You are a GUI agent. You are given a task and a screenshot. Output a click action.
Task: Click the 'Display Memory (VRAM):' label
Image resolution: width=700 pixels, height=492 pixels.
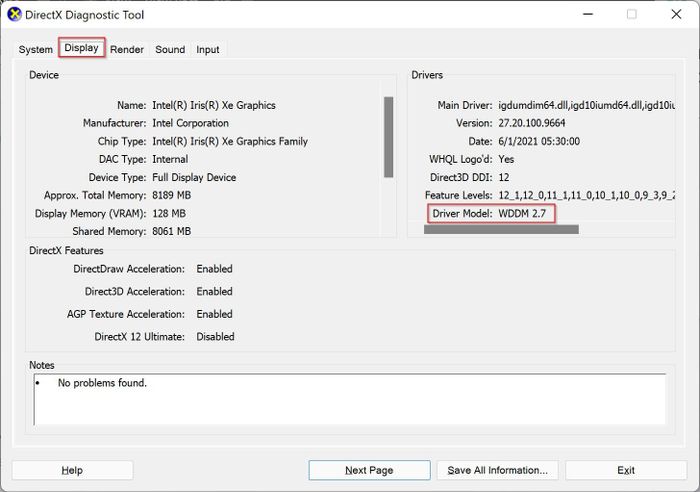[x=91, y=213]
